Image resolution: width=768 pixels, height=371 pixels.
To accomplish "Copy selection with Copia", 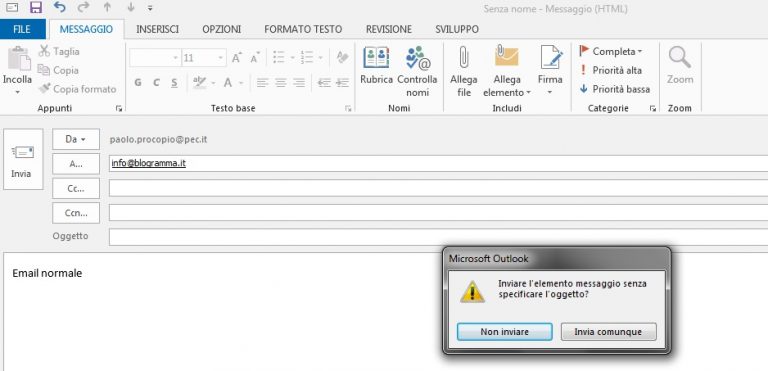I will (58, 71).
